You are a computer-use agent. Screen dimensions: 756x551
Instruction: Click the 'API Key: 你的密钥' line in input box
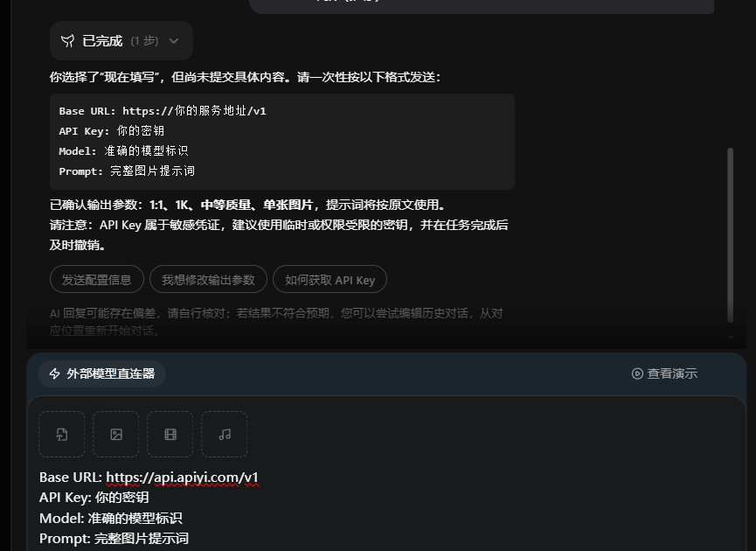94,498
